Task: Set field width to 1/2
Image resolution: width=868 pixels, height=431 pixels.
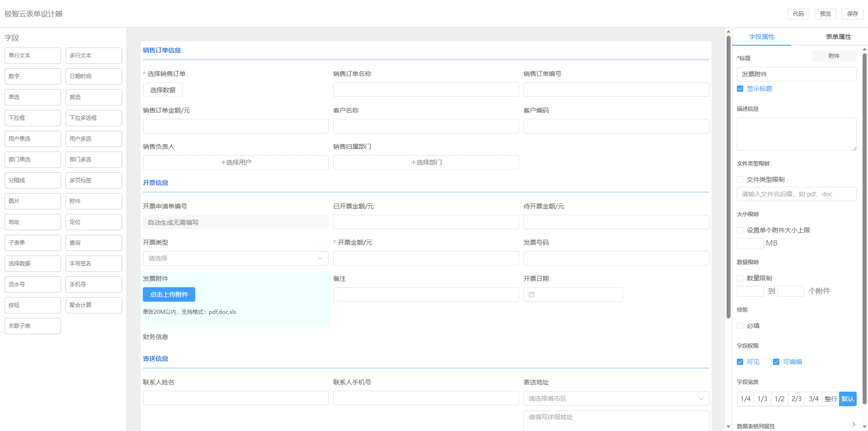Action: (x=779, y=399)
